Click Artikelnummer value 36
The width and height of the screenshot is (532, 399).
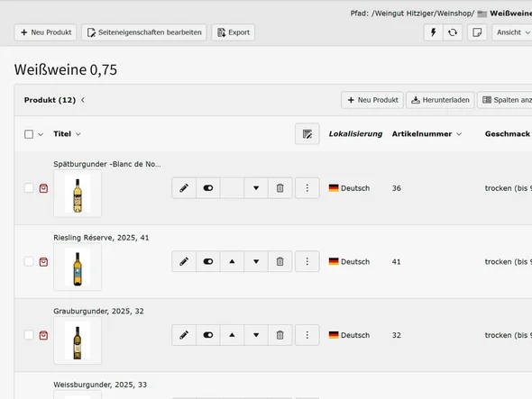pos(396,188)
